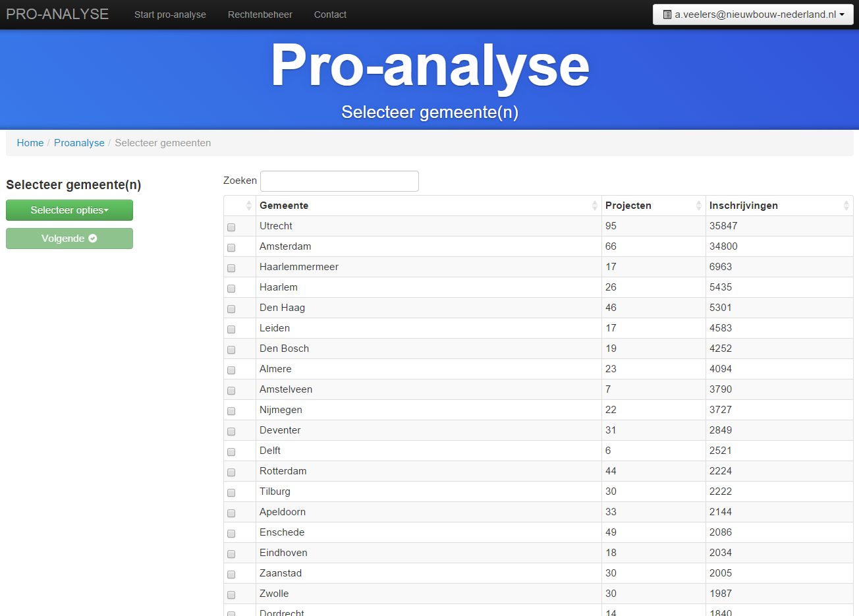Click the Eindhoven municipality name
The height and width of the screenshot is (616, 859).
(283, 553)
